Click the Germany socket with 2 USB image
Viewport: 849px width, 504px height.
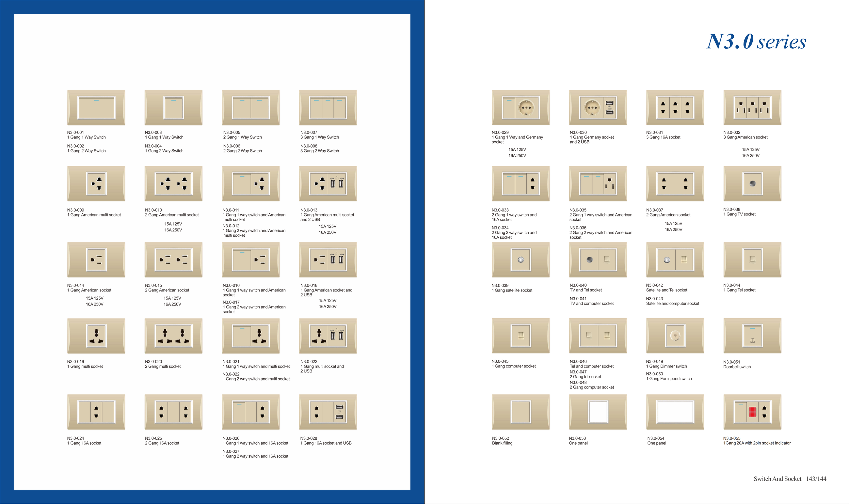pyautogui.click(x=598, y=108)
